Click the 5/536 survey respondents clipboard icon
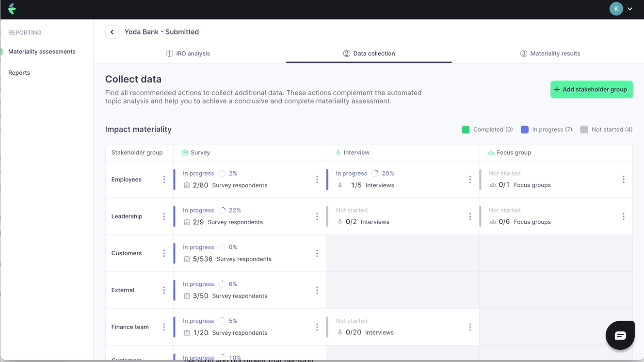Screen dimensions: 644x362 coord(187,259)
